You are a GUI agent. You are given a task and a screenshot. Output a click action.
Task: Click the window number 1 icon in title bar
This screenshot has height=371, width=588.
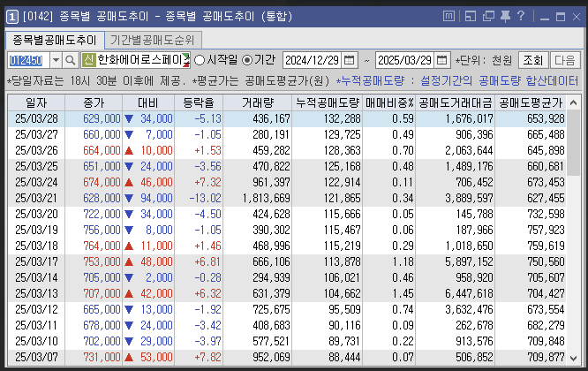click(x=12, y=17)
